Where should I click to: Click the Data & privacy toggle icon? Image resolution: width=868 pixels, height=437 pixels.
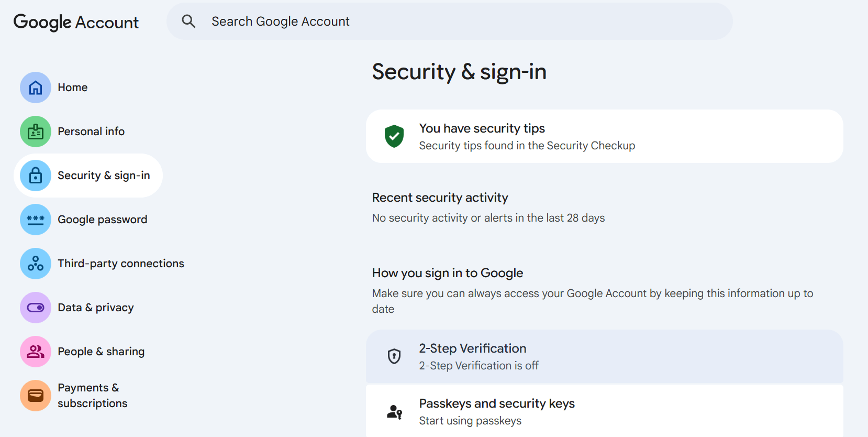coord(36,308)
